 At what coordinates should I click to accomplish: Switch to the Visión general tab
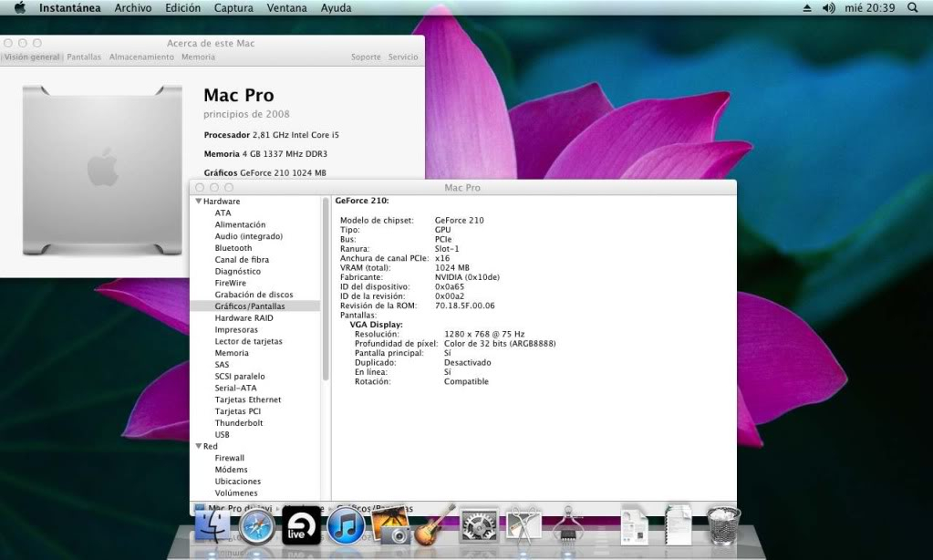(x=32, y=57)
